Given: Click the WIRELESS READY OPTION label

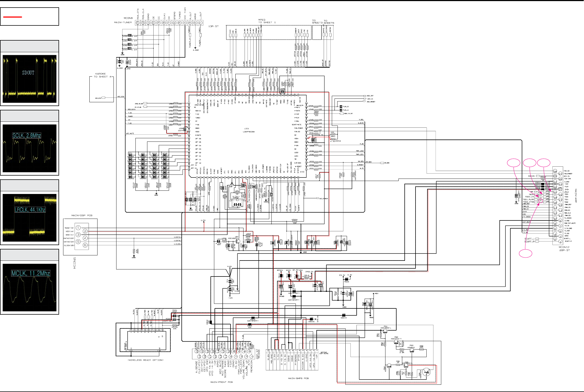Looking at the screenshot, I should click(146, 360).
